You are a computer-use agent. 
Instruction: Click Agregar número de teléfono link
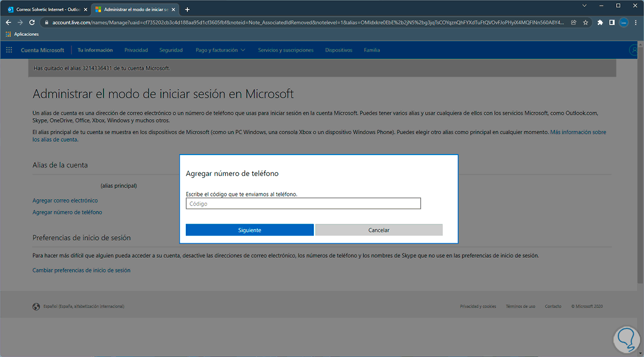pos(67,212)
